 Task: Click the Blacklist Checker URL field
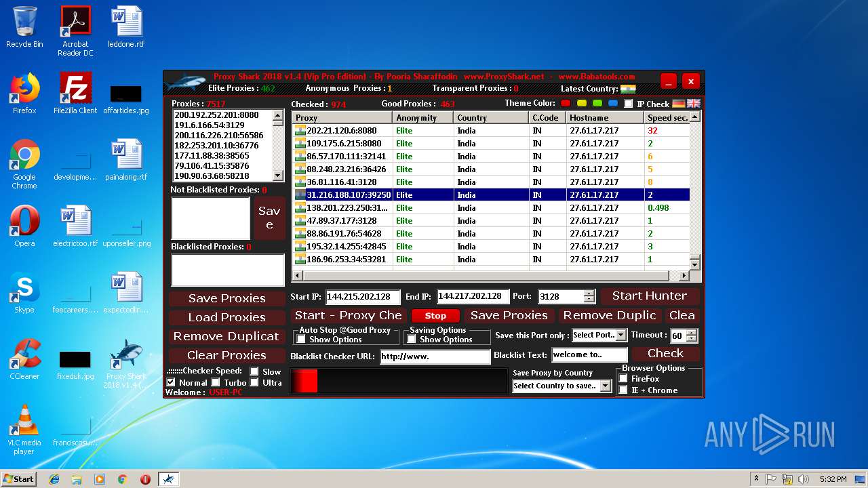pyautogui.click(x=435, y=357)
